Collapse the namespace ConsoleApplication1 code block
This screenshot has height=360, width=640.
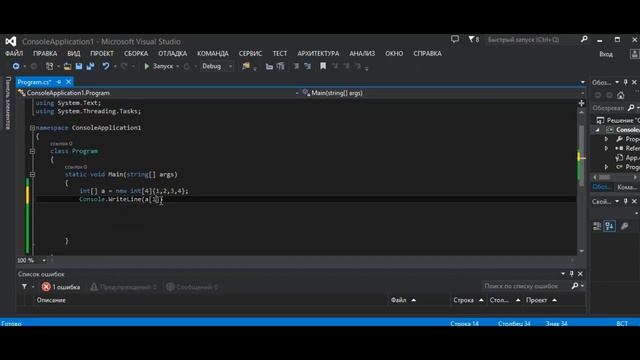(x=32, y=128)
